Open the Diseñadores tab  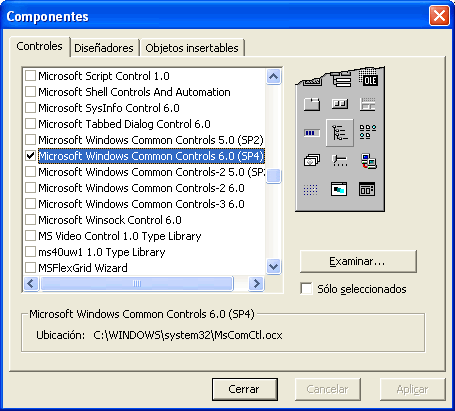tap(104, 48)
